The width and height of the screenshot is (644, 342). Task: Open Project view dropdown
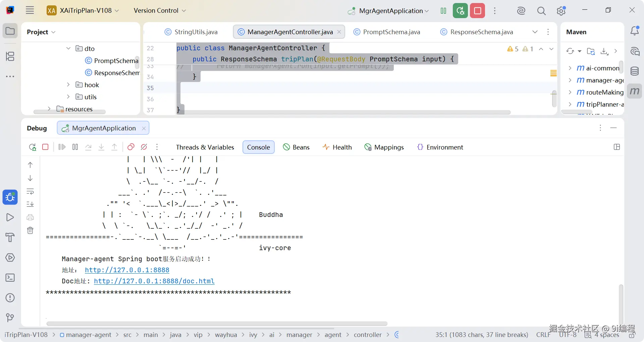pos(41,32)
